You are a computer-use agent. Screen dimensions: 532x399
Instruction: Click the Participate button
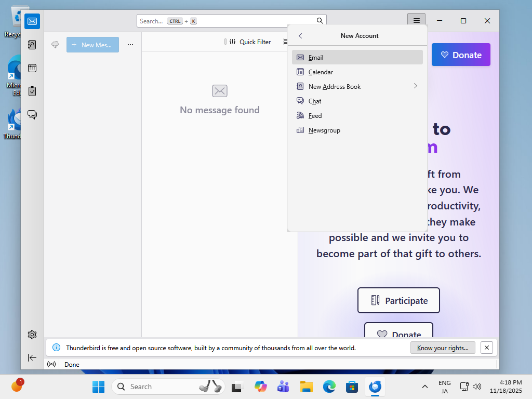click(x=398, y=300)
